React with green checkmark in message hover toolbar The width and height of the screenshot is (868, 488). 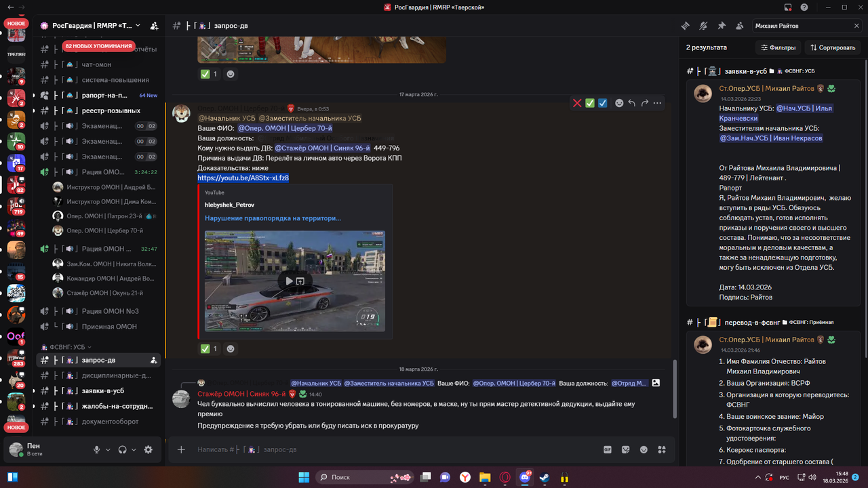590,103
